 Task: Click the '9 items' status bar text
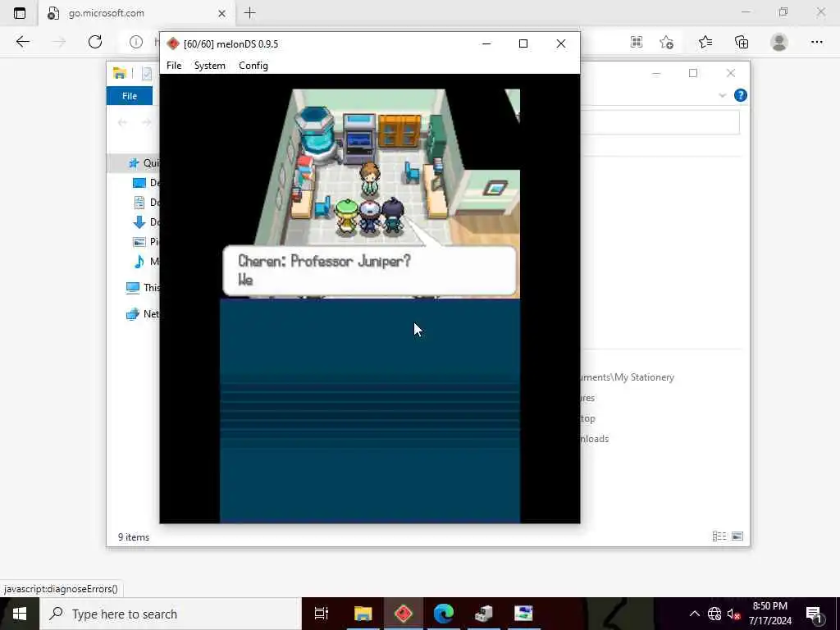tap(134, 536)
